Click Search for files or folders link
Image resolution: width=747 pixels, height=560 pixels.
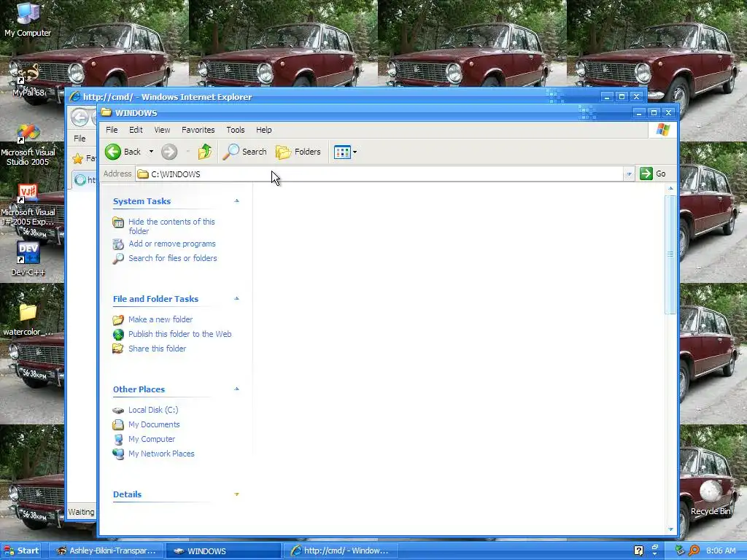[x=172, y=258]
